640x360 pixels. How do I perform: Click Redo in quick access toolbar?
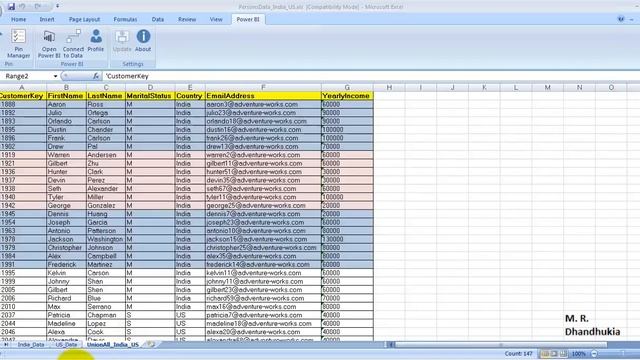point(38,7)
